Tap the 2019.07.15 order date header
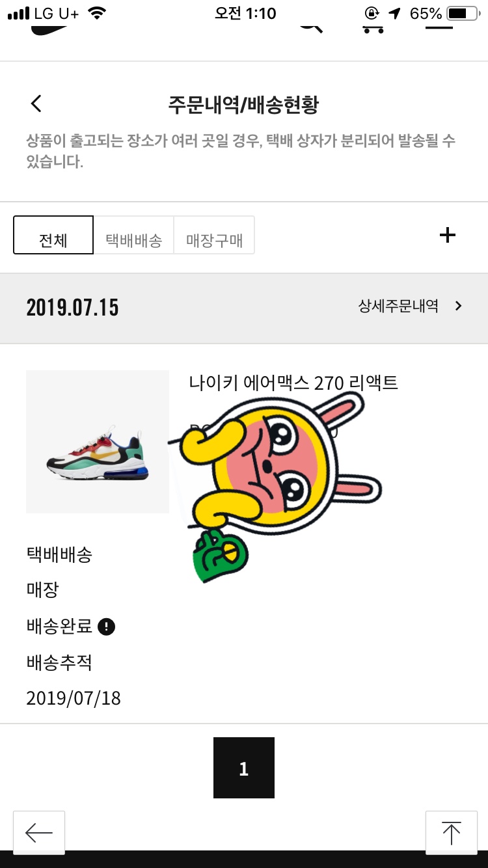The height and width of the screenshot is (868, 488). tap(72, 307)
